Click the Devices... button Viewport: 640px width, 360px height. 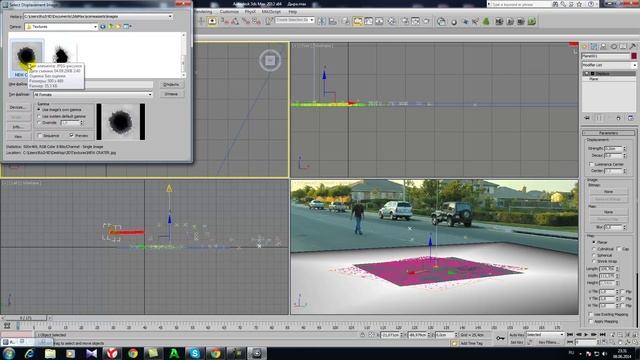click(18, 107)
